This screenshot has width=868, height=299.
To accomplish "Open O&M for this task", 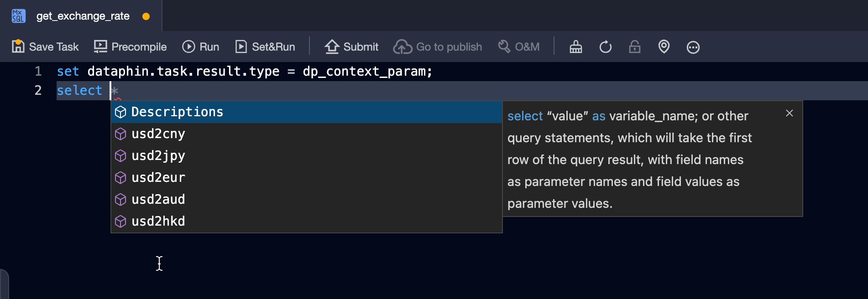I will pyautogui.click(x=519, y=47).
